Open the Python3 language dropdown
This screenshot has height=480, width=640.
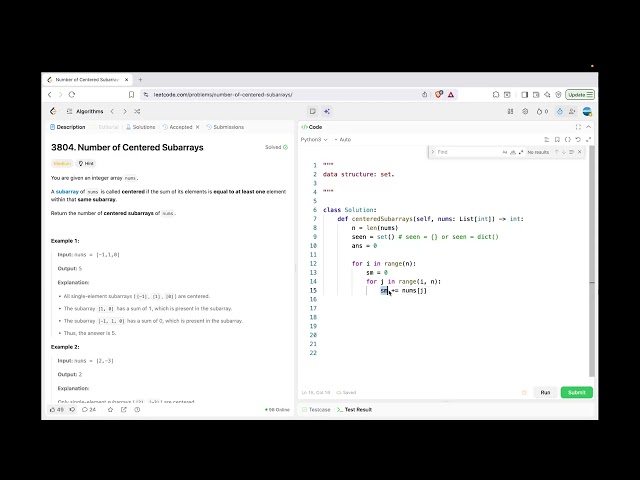click(x=314, y=140)
